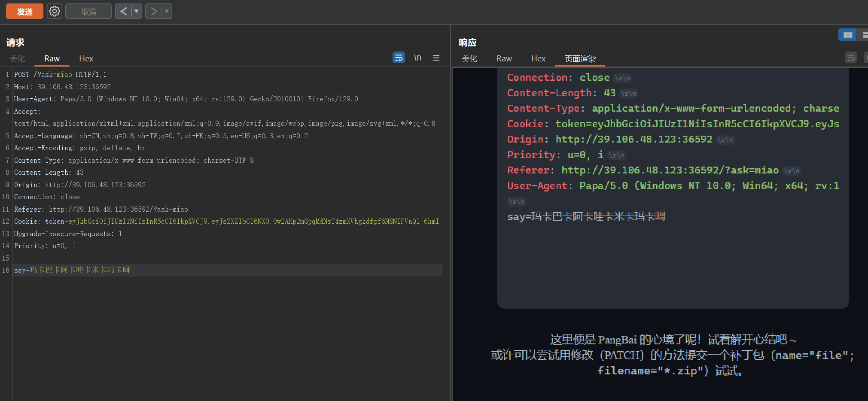Viewport: 868px width, 401px height.
Task: Click the Upgrade-Insecure-Requests: 1 line
Action: pos(68,234)
